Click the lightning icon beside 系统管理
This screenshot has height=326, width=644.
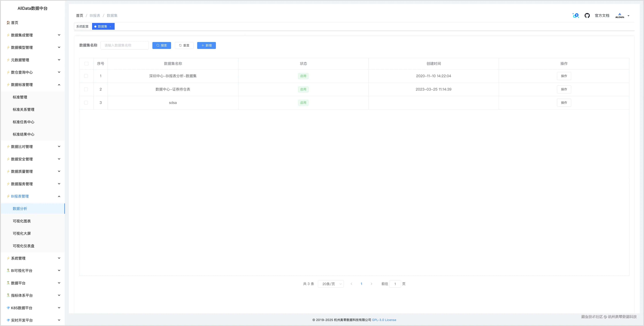tap(8, 258)
